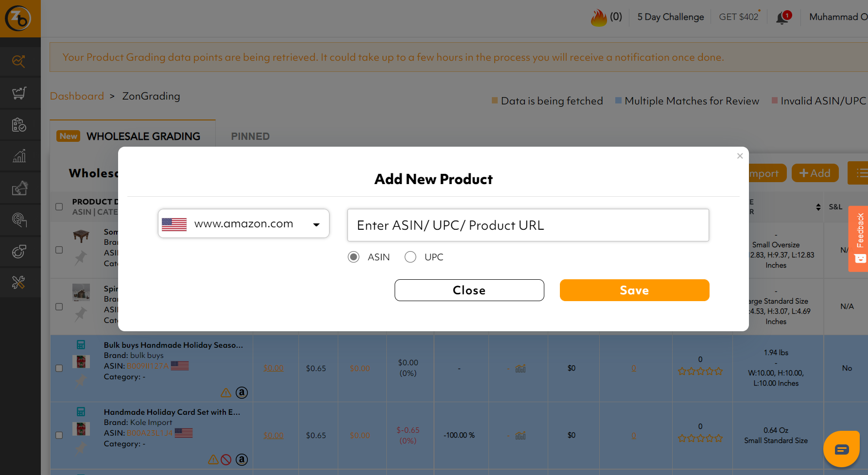Click the column sort arrows near S&L
Image resolution: width=868 pixels, height=475 pixels.
(x=818, y=207)
